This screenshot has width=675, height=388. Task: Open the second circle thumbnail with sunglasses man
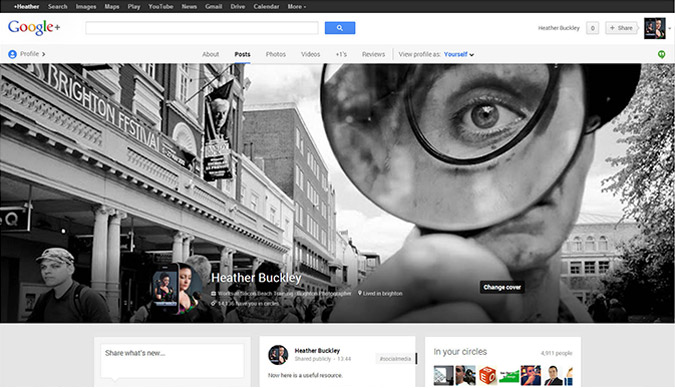point(465,376)
